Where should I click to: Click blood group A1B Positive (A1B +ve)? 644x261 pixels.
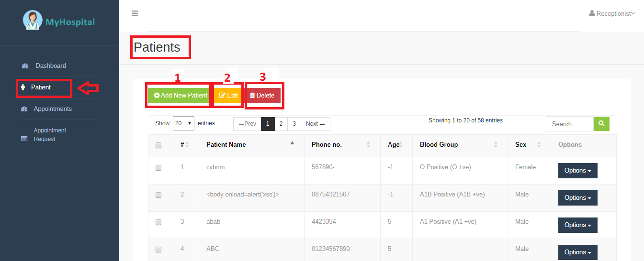[x=452, y=194]
